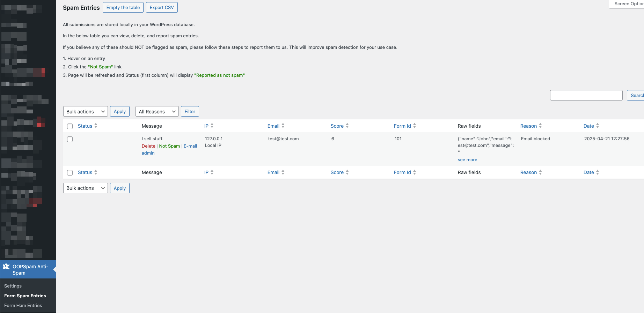Mark entry as Not Spam
This screenshot has height=313, width=644.
click(x=169, y=146)
